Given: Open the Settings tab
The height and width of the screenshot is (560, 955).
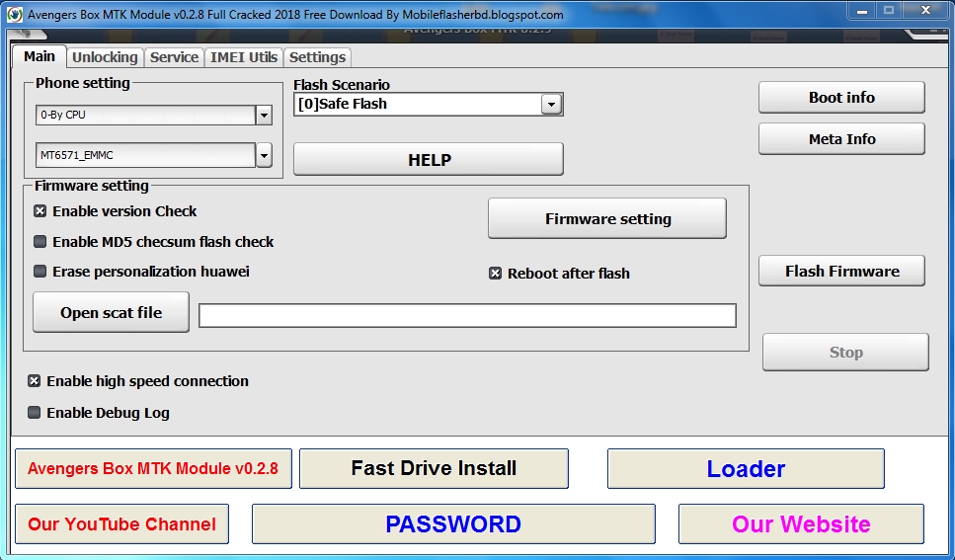Looking at the screenshot, I should [x=317, y=57].
